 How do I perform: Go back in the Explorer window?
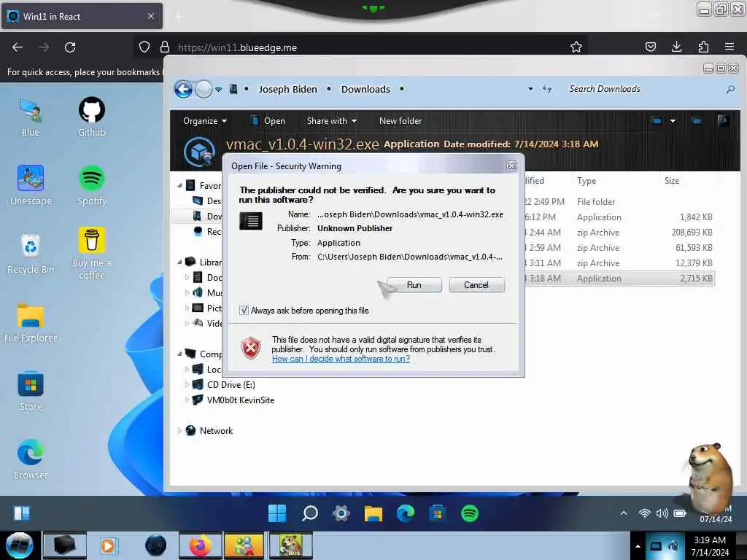tap(183, 89)
